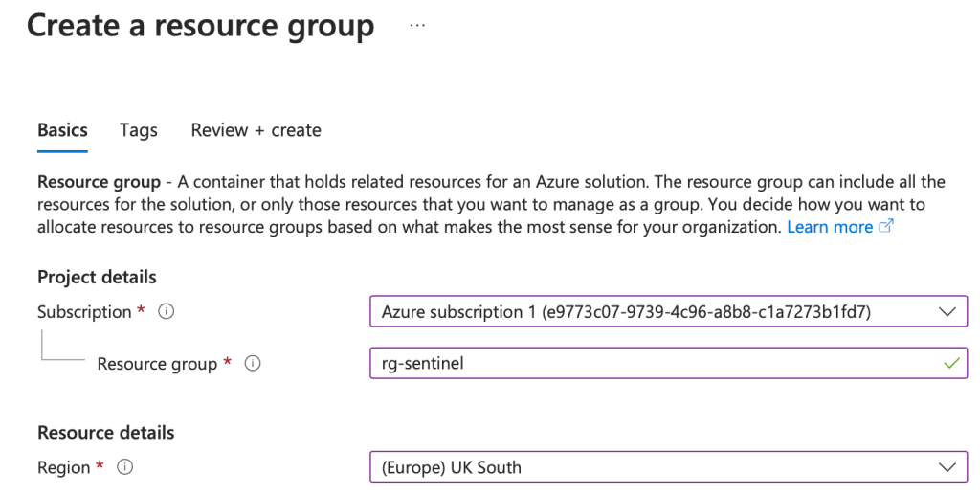Expand the Subscription dropdown chevron arrow
This screenshot has width=980, height=496.
[947, 312]
